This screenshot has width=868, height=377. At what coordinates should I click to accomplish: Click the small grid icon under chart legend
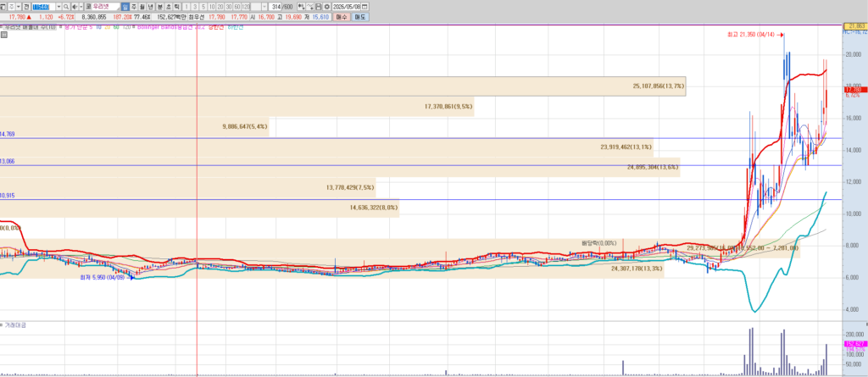click(4, 35)
